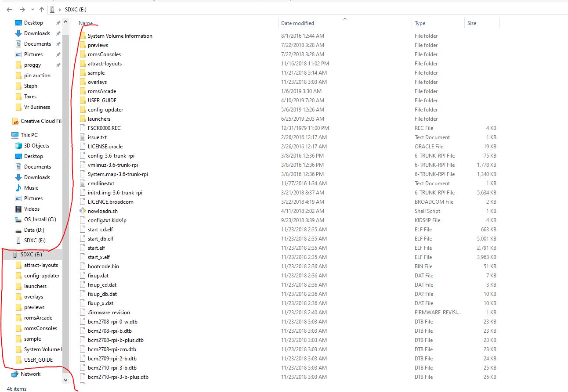Click the navigation pane scroll down arrow
Screen dimensions: 568x392
click(x=66, y=380)
